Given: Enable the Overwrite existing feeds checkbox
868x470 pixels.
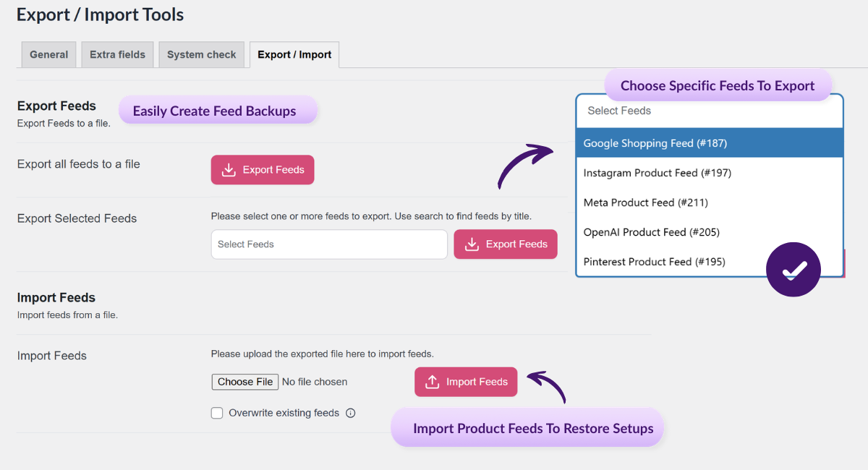Looking at the screenshot, I should (217, 413).
